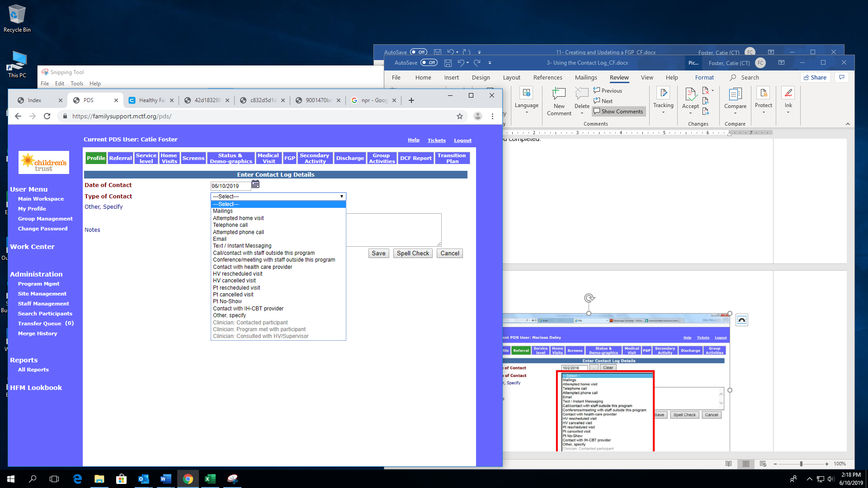Open Outlook from the taskbar
This screenshot has width=868, height=488.
coord(144,479)
